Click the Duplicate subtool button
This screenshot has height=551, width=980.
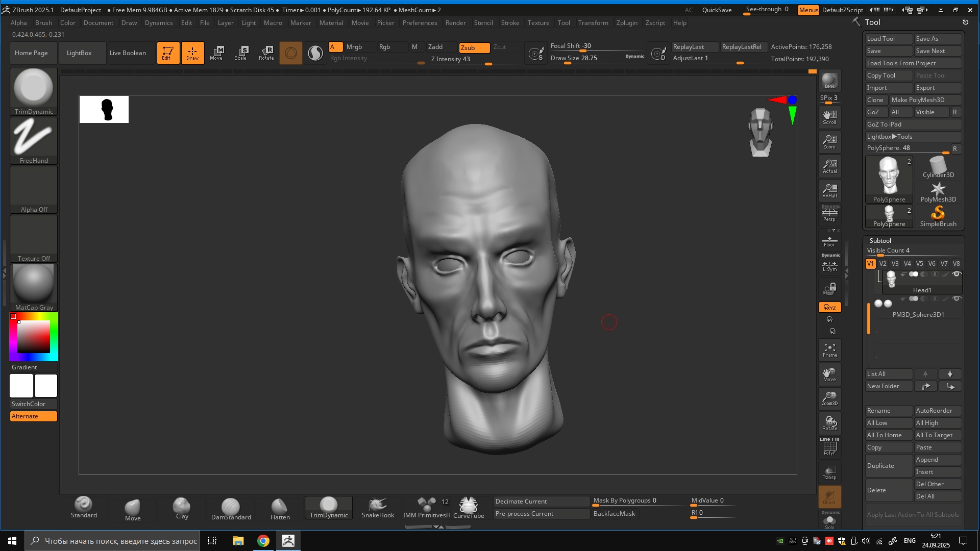[x=888, y=466]
